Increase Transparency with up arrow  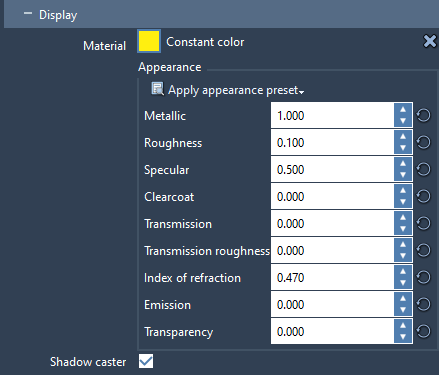pyautogui.click(x=403, y=326)
